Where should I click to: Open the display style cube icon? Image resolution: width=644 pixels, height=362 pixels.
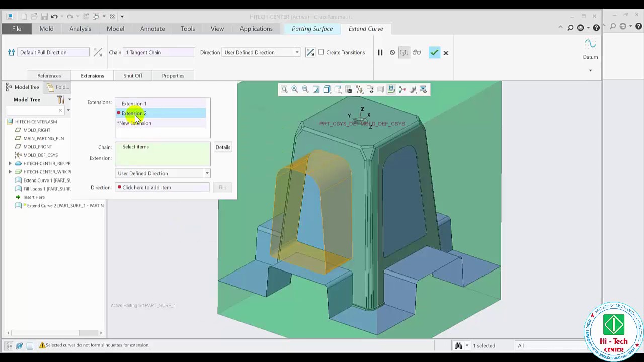click(327, 89)
